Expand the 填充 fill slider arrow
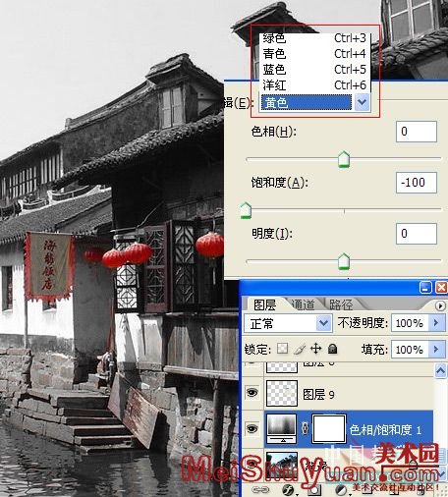 (x=436, y=350)
